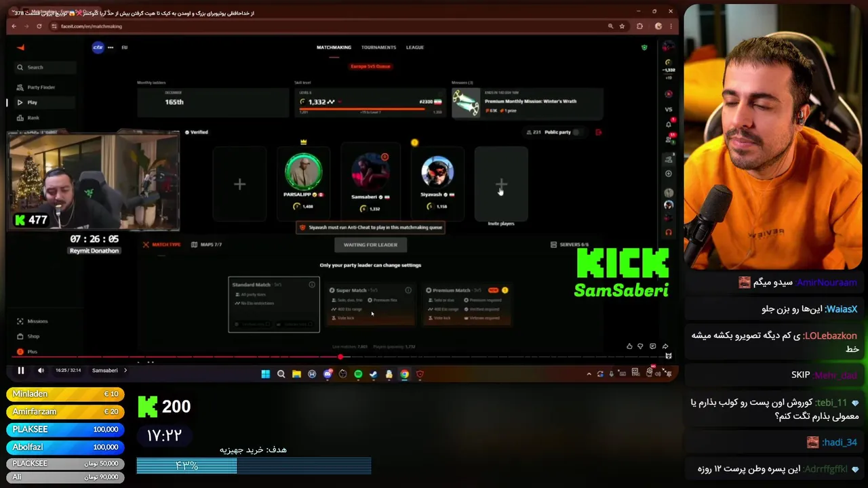Open File Explorer on the taskbar
Image resolution: width=868 pixels, height=488 pixels.
[x=296, y=374]
